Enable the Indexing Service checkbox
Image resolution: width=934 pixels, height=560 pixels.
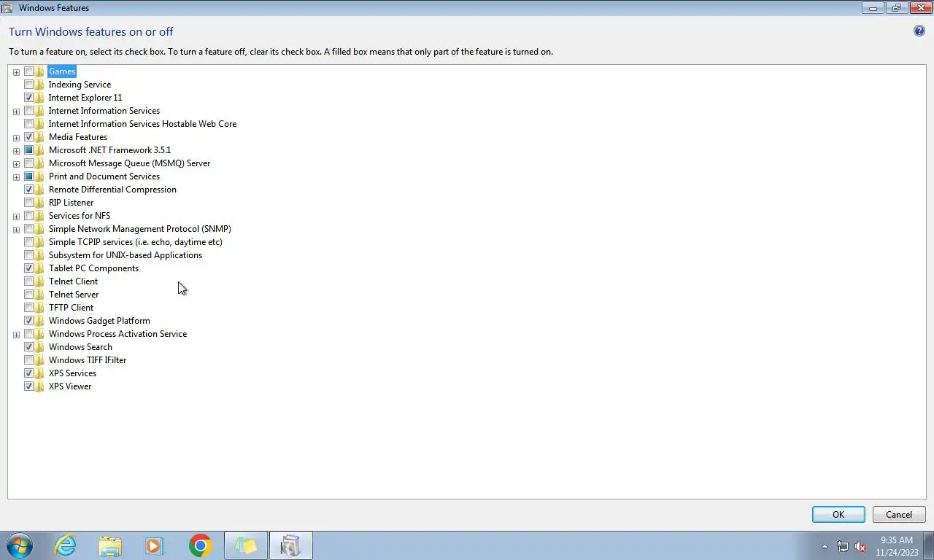point(29,85)
